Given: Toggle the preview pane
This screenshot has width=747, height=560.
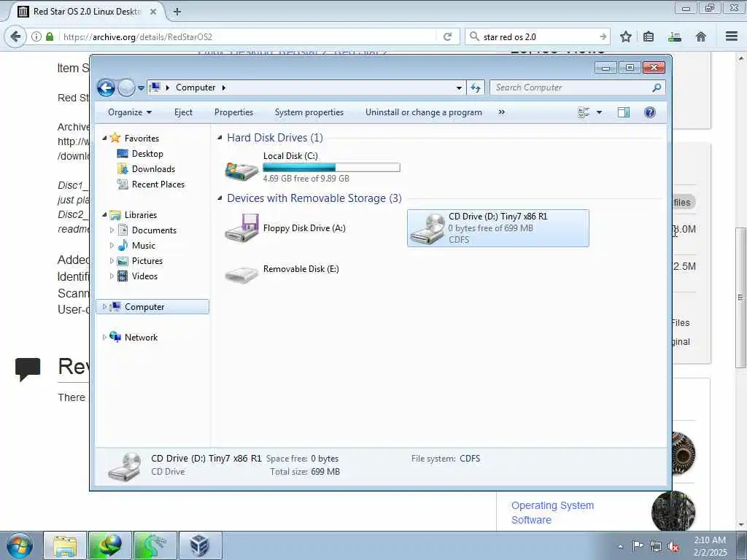Looking at the screenshot, I should click(624, 112).
